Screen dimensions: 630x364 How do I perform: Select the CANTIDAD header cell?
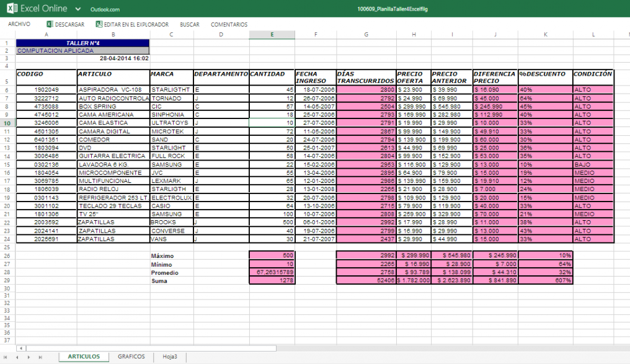tap(272, 78)
